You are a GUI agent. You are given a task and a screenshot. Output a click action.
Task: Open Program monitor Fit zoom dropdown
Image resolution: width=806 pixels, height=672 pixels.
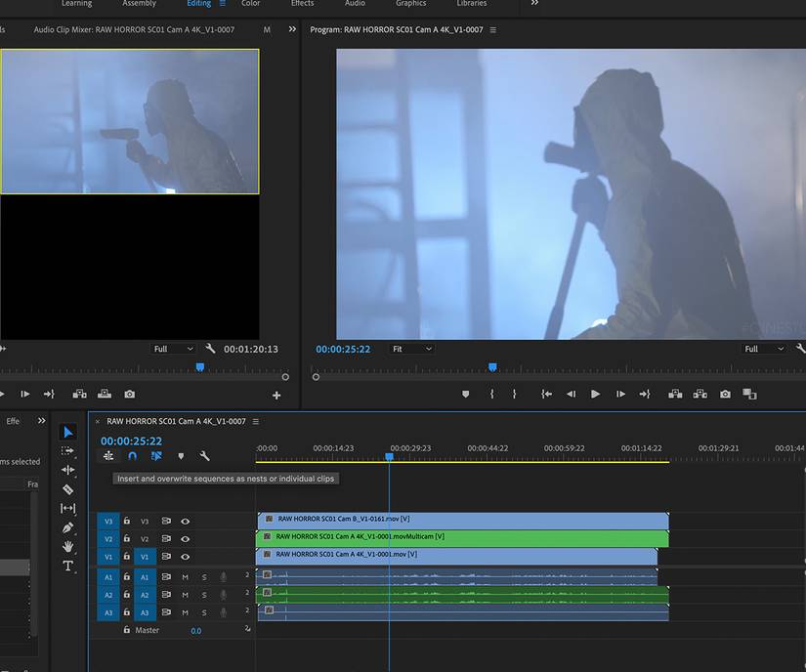click(411, 349)
